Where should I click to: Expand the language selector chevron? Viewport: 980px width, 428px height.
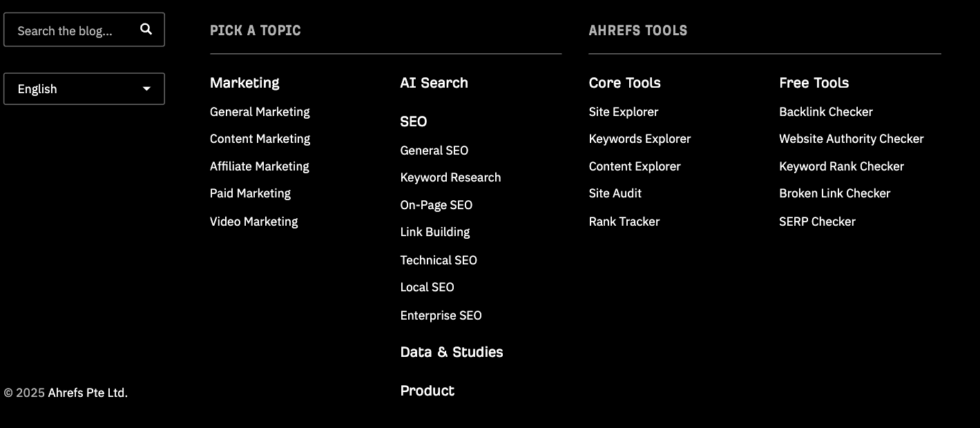(x=146, y=88)
